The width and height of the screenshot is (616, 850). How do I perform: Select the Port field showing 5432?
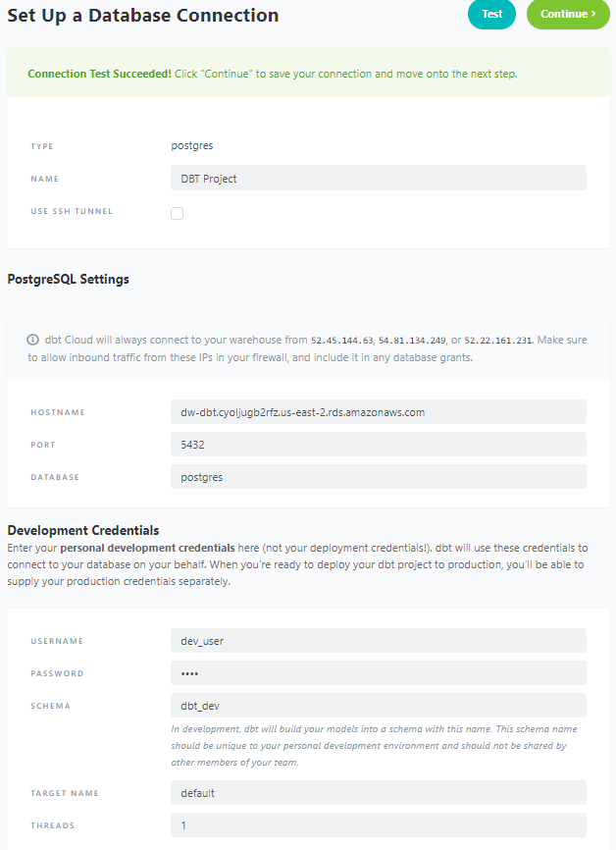(x=378, y=445)
